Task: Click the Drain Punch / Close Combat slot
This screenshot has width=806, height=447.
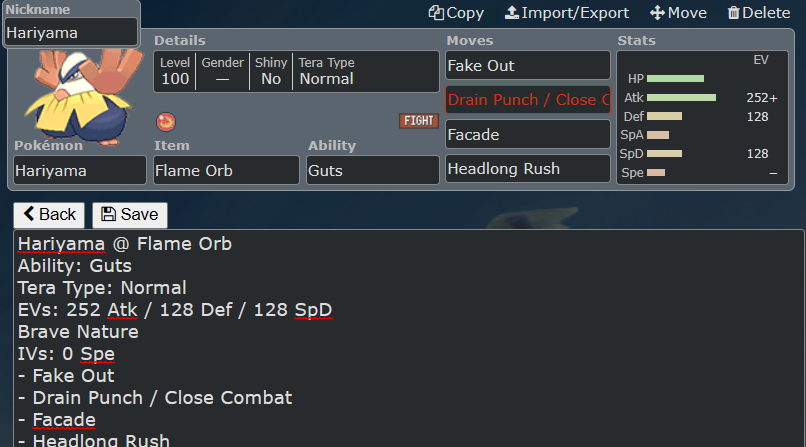Action: click(x=528, y=100)
